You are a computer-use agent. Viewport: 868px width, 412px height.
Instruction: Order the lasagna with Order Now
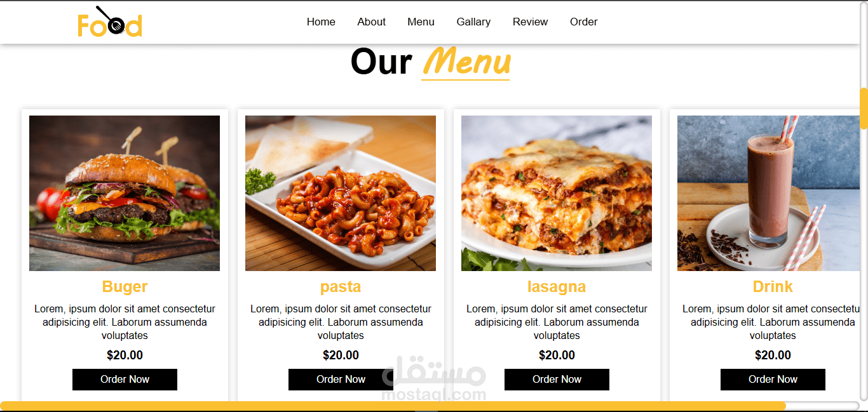pos(557,380)
